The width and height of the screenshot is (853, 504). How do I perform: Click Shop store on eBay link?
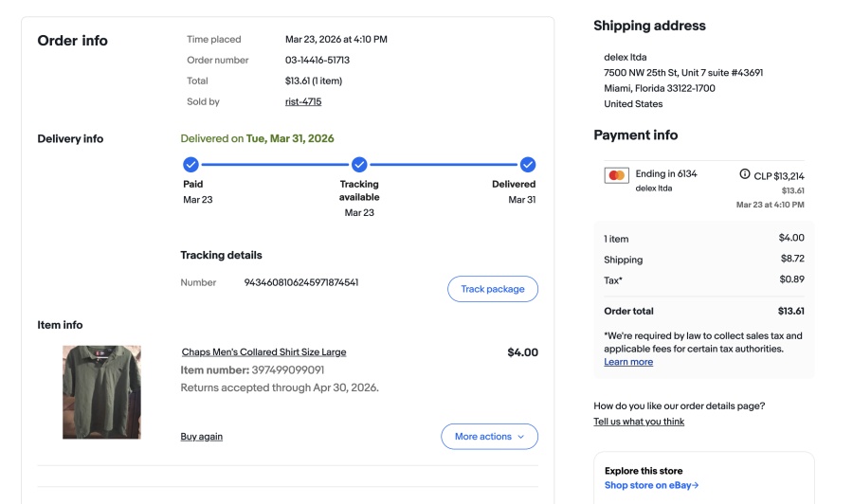pos(651,485)
